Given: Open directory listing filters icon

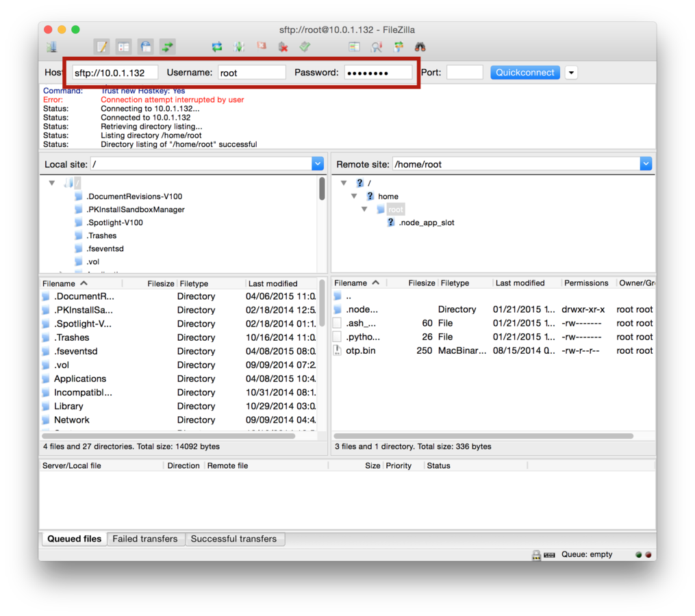Looking at the screenshot, I should click(354, 47).
